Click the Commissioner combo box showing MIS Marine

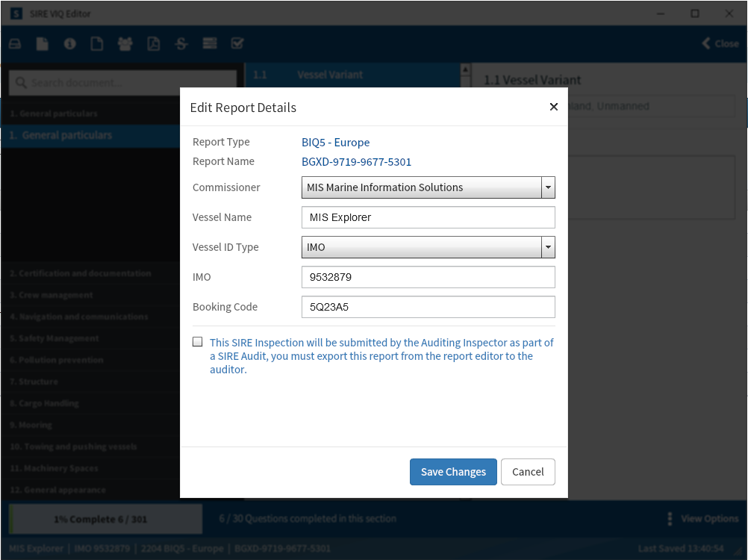pyautogui.click(x=428, y=187)
